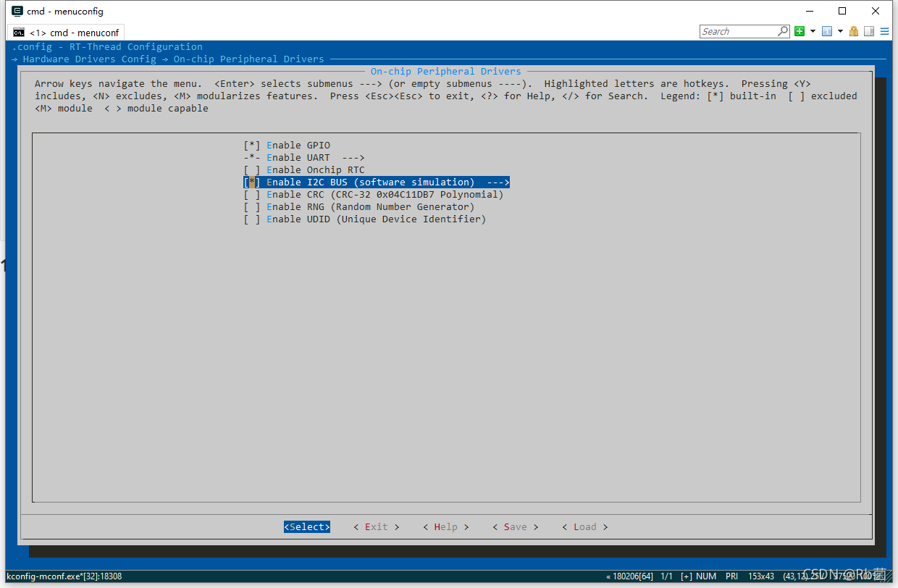Toggle the NUM indicator in status bar
Image resolution: width=898 pixels, height=588 pixels.
pyautogui.click(x=706, y=576)
